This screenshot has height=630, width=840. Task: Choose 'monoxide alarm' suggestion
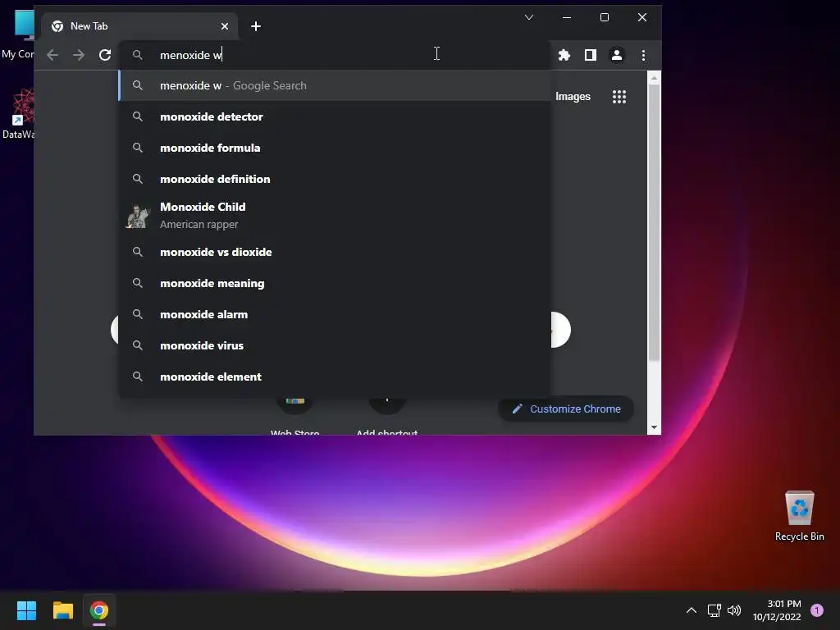tap(335, 314)
